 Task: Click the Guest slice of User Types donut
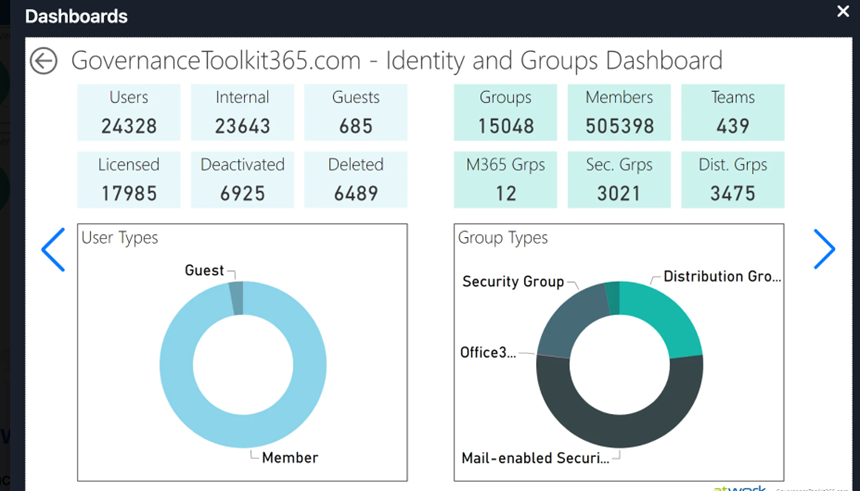236,298
